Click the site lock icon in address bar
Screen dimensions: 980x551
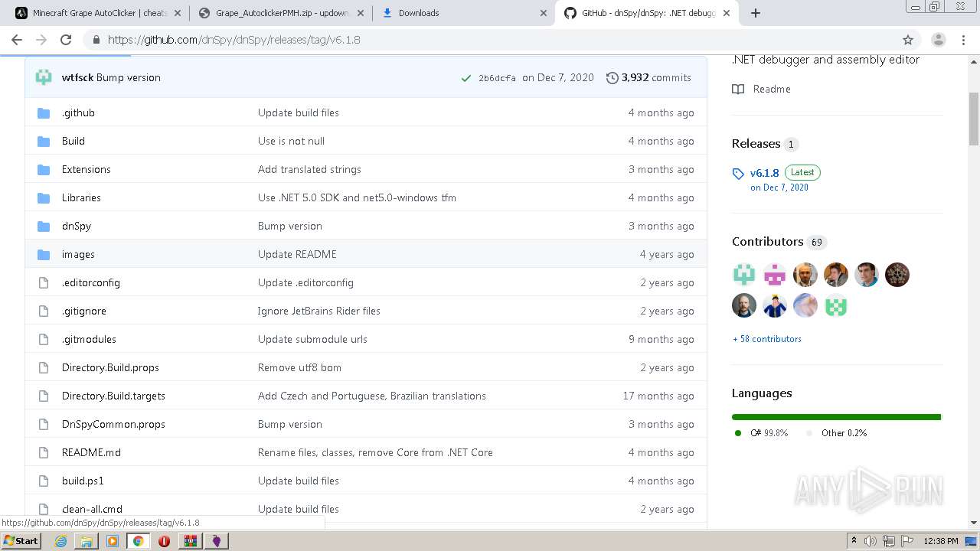tap(96, 40)
